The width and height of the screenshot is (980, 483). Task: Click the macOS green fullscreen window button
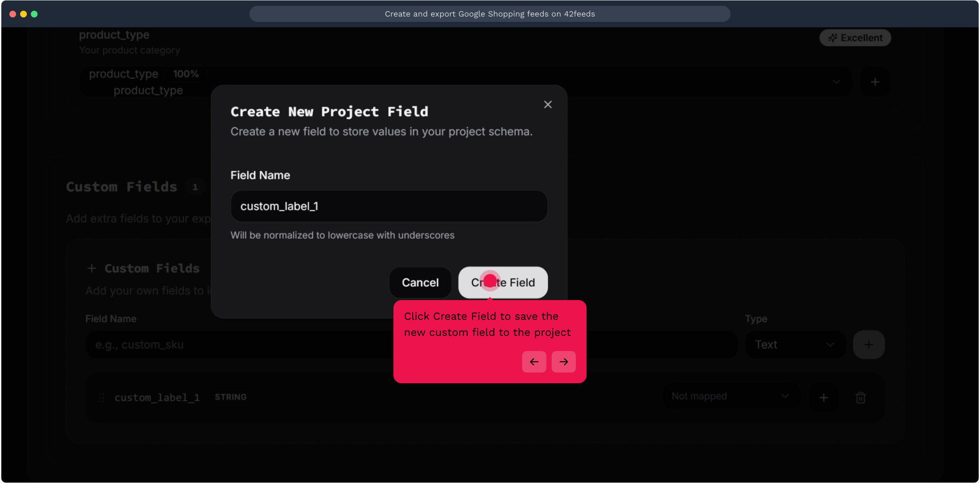pyautogui.click(x=34, y=14)
